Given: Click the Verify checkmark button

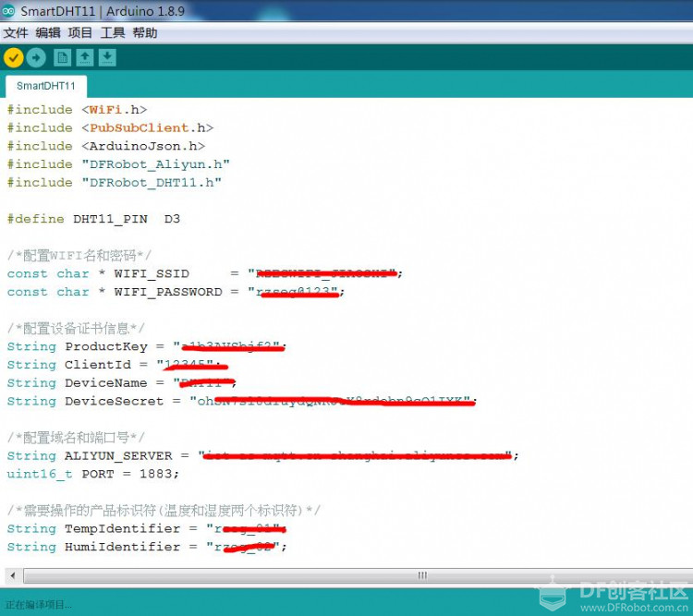Looking at the screenshot, I should [x=13, y=58].
